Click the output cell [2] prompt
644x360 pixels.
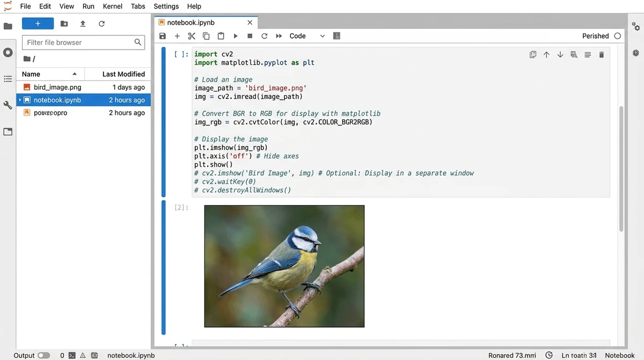click(x=181, y=207)
